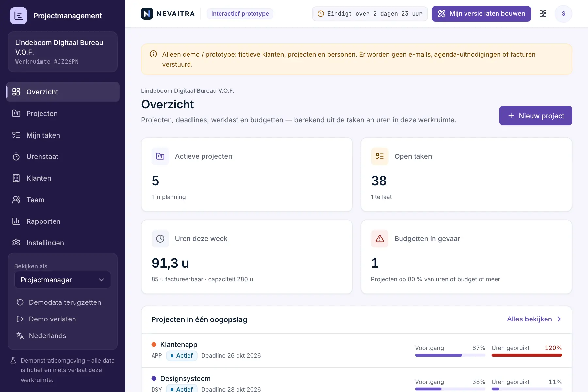Image resolution: width=588 pixels, height=392 pixels.
Task: Click the Actieve projecten folder icon
Action: [160, 156]
